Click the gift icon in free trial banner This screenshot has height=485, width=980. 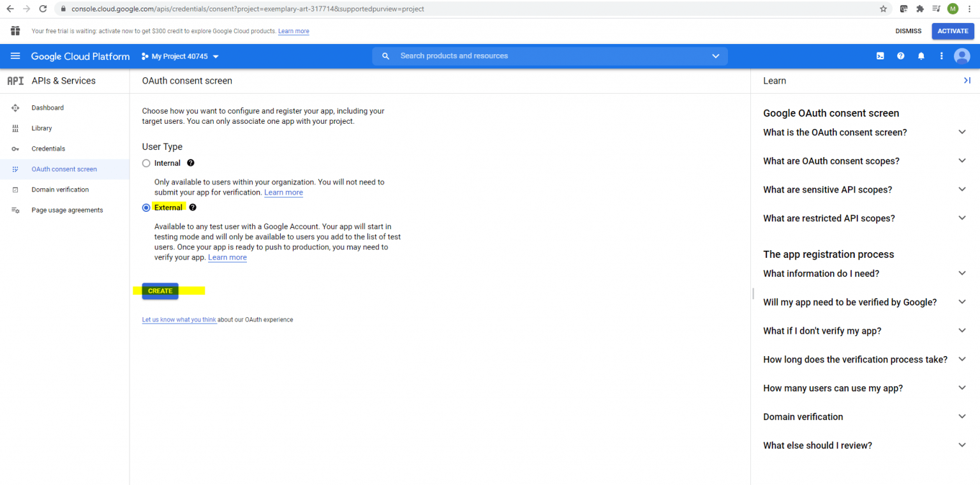(15, 31)
